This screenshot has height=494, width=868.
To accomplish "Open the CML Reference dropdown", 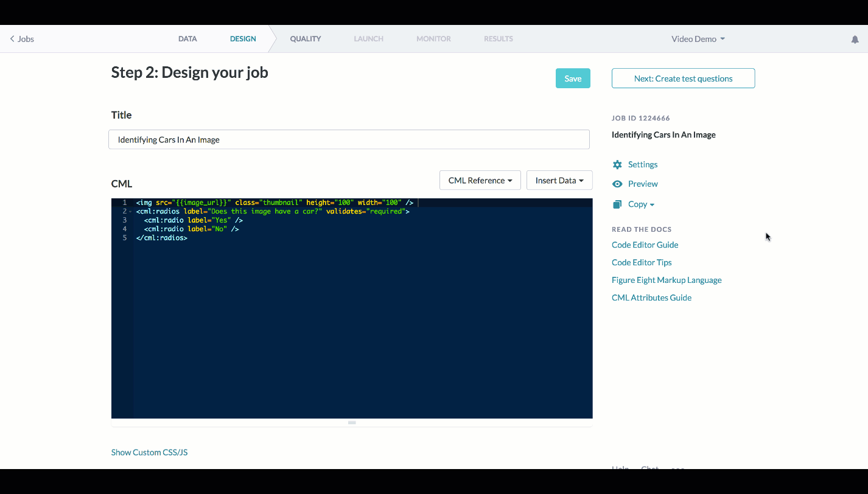I will pyautogui.click(x=480, y=180).
